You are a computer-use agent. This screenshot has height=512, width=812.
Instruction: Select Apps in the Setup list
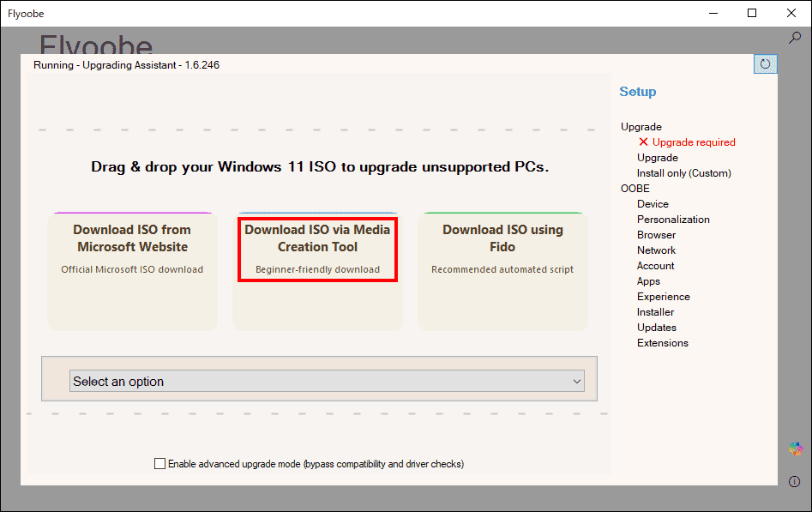point(648,281)
